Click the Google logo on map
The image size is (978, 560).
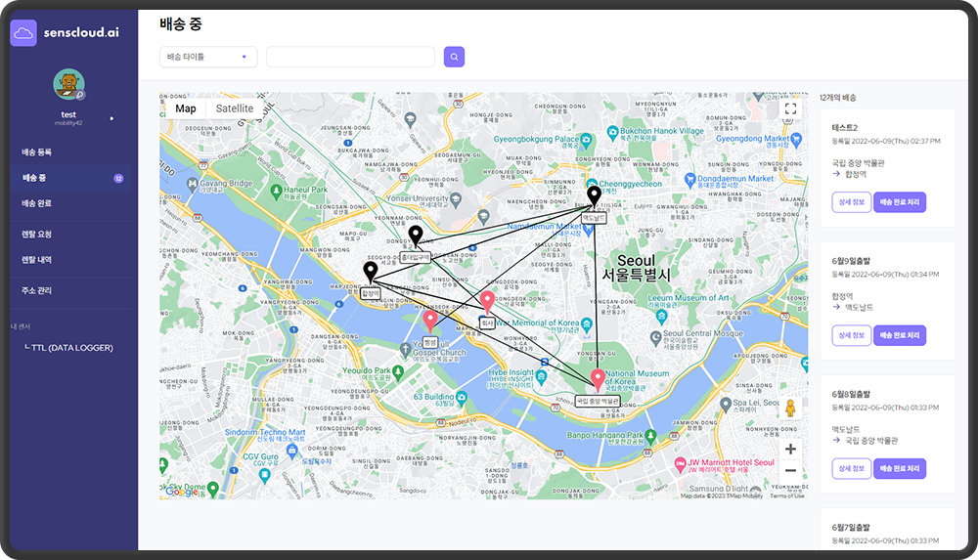(182, 492)
